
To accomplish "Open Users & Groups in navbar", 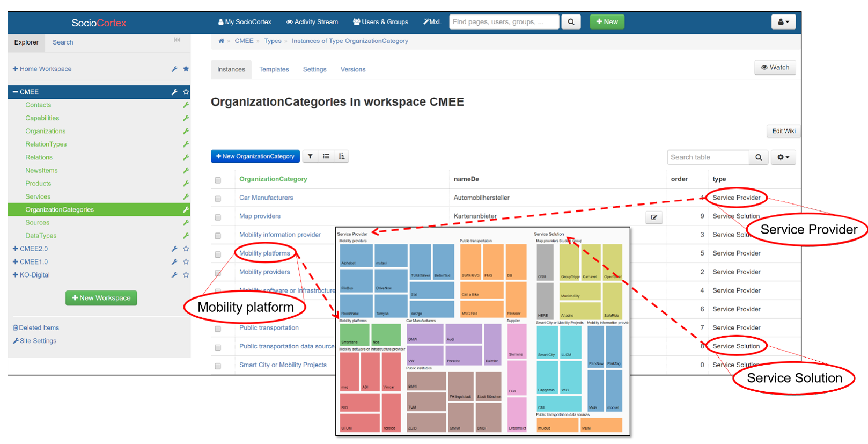I will point(380,22).
